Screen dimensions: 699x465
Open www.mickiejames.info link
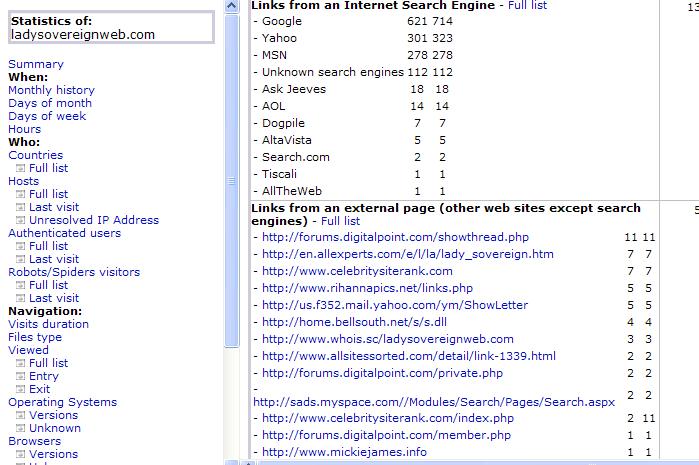pyautogui.click(x=345, y=452)
